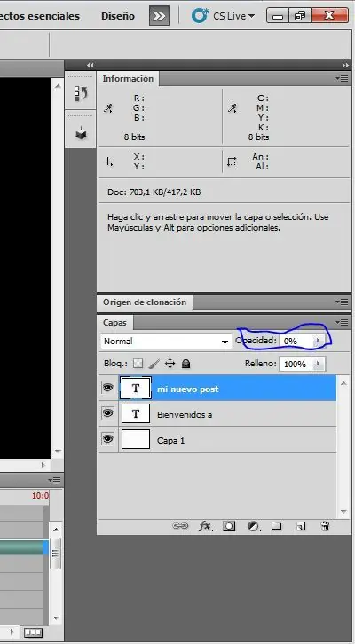Convert to frame animation icon
This screenshot has height=644, width=355.
(33, 632)
